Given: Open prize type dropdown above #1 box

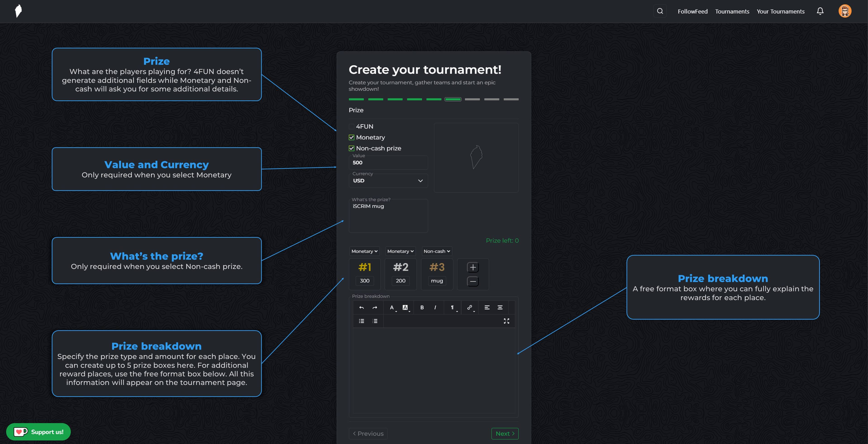Looking at the screenshot, I should (x=364, y=251).
